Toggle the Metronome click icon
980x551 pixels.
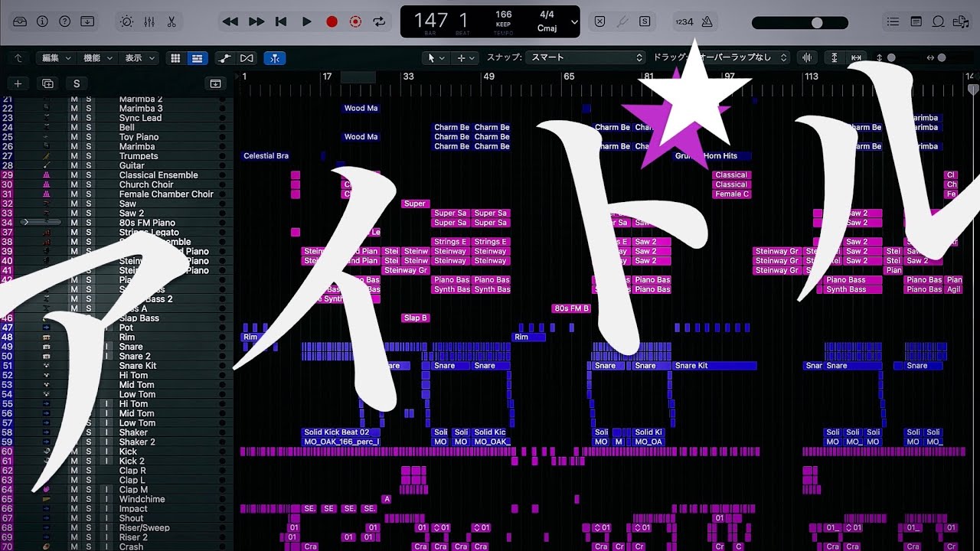pyautogui.click(x=707, y=22)
